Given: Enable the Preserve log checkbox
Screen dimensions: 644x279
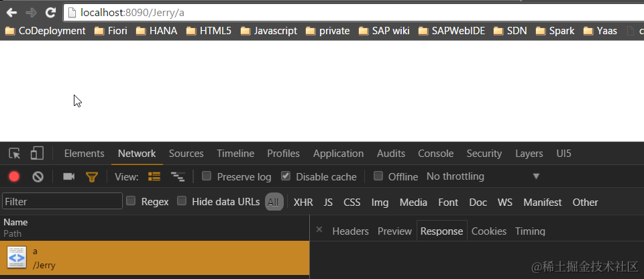Looking at the screenshot, I should pyautogui.click(x=207, y=176).
